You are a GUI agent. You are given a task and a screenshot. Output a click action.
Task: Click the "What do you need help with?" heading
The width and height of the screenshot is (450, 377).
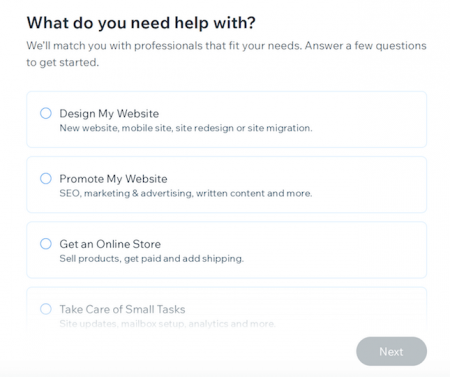pos(141,23)
